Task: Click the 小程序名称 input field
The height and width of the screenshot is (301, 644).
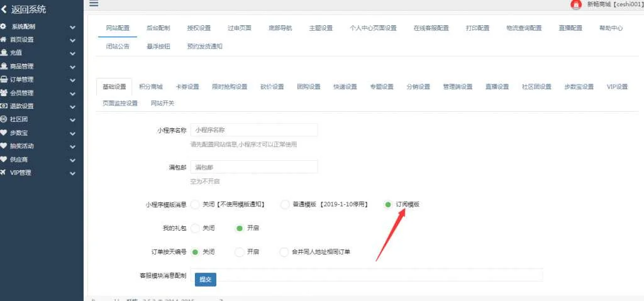Action: 253,130
